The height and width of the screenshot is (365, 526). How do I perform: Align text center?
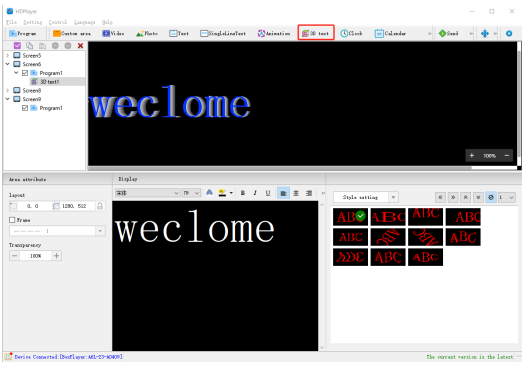coord(296,193)
